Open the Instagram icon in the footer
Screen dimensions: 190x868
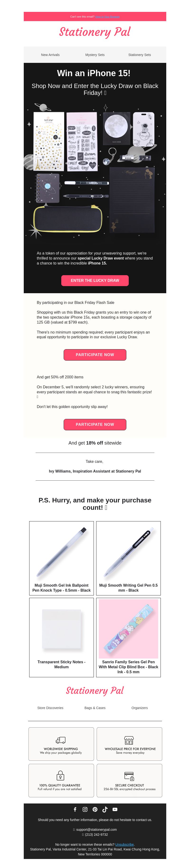[x=85, y=809]
